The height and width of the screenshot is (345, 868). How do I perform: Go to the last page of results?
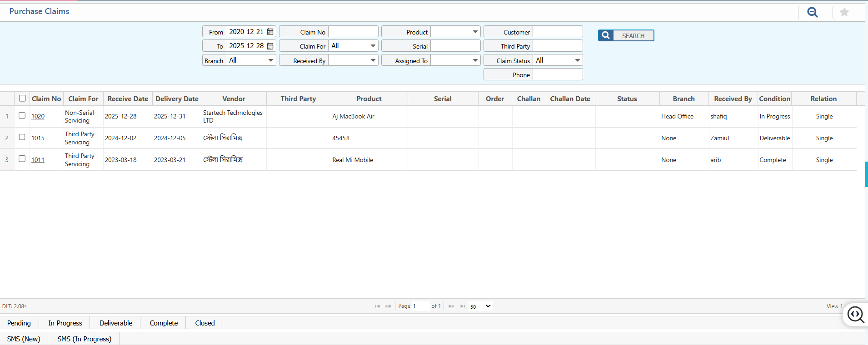point(463,306)
